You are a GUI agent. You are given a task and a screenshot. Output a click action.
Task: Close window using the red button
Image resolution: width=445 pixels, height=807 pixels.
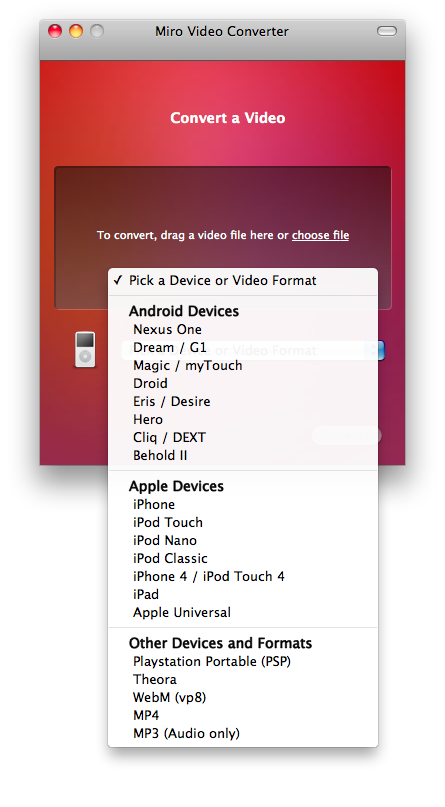click(55, 31)
